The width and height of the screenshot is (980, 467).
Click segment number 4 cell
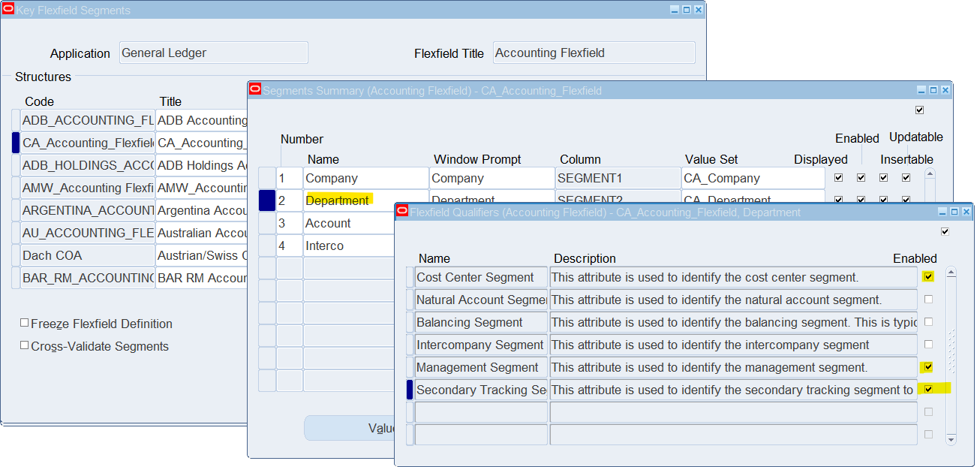pyautogui.click(x=290, y=246)
